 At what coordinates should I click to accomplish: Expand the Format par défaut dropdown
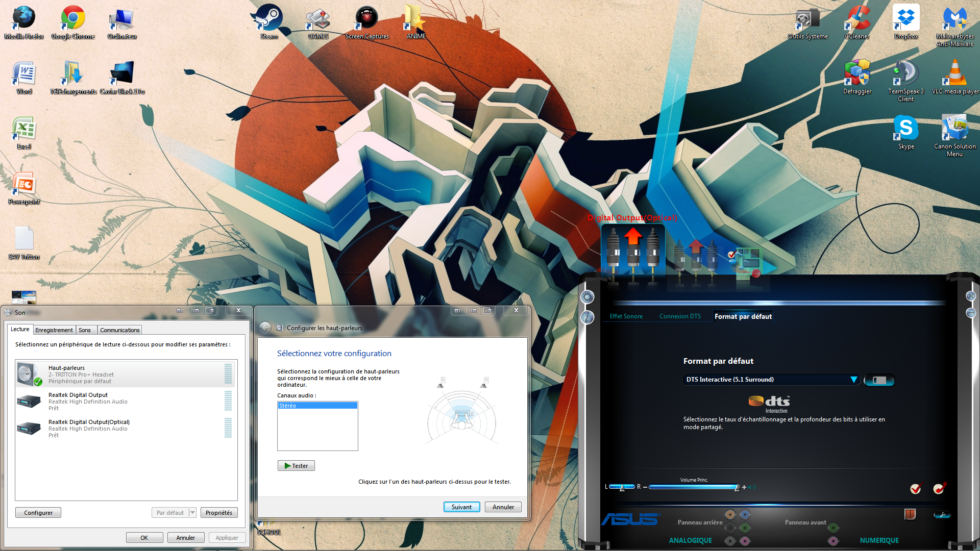tap(853, 380)
